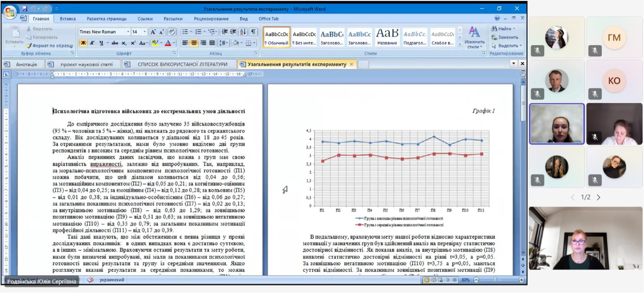
Task: Toggle center text alignment
Action: click(x=194, y=43)
